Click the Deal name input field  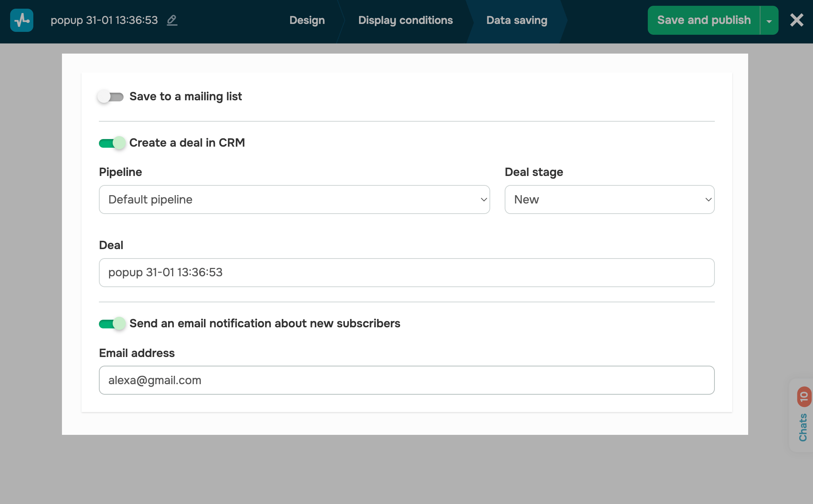coord(406,272)
